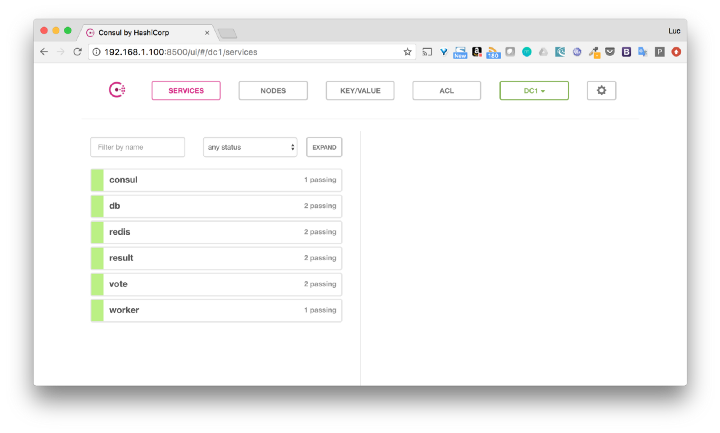This screenshot has height=433, width=720.
Task: Click the Bootstrap B extension icon
Action: coord(626,52)
